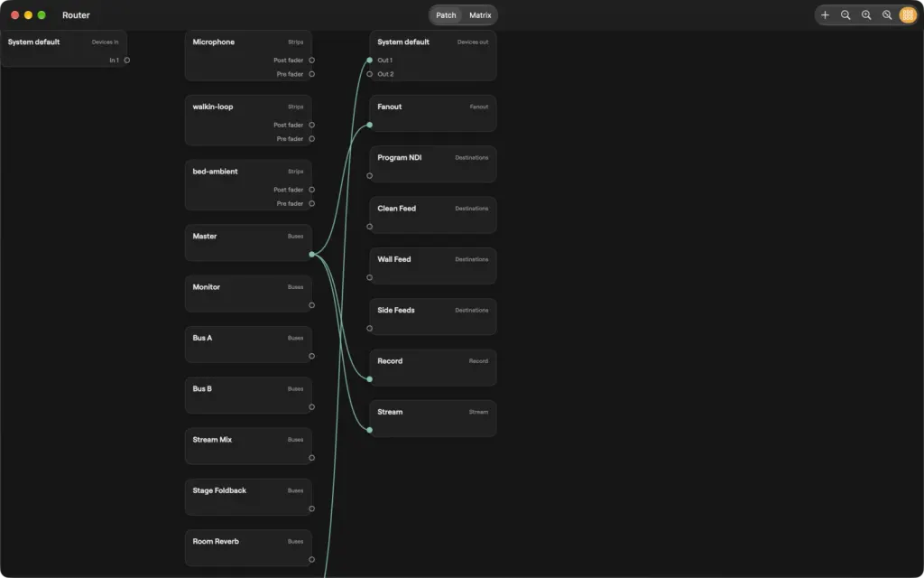This screenshot has width=924, height=578.
Task: Toggle the orange grid button
Action: [908, 15]
